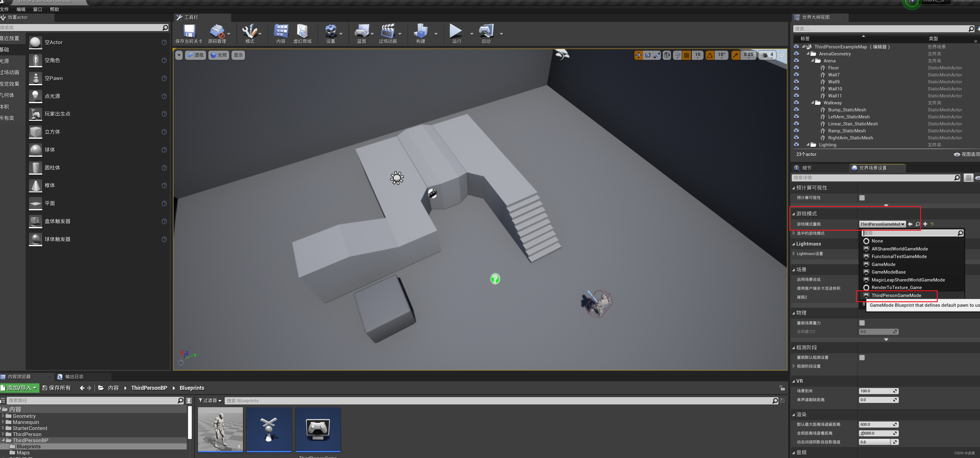This screenshot has width=980, height=458.
Task: Click the dynamic indirect shadow strength slider
Action: pos(875,442)
